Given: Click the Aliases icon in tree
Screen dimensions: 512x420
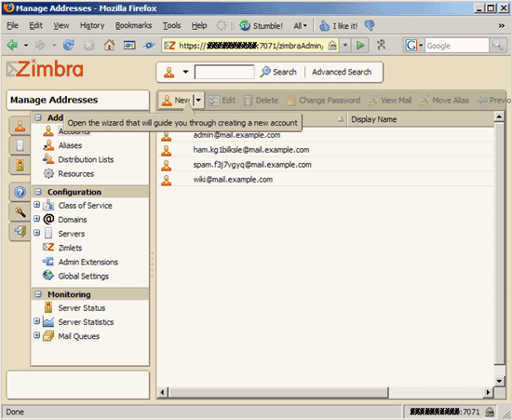Looking at the screenshot, I should [x=48, y=145].
